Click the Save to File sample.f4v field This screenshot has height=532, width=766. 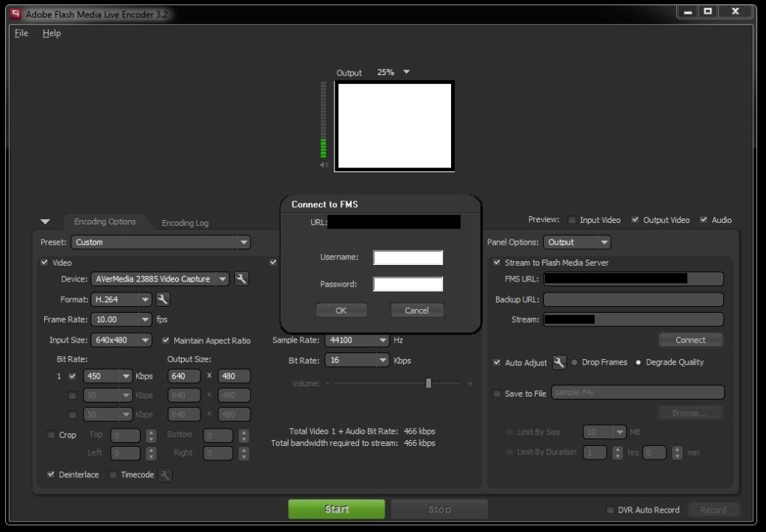click(x=638, y=392)
